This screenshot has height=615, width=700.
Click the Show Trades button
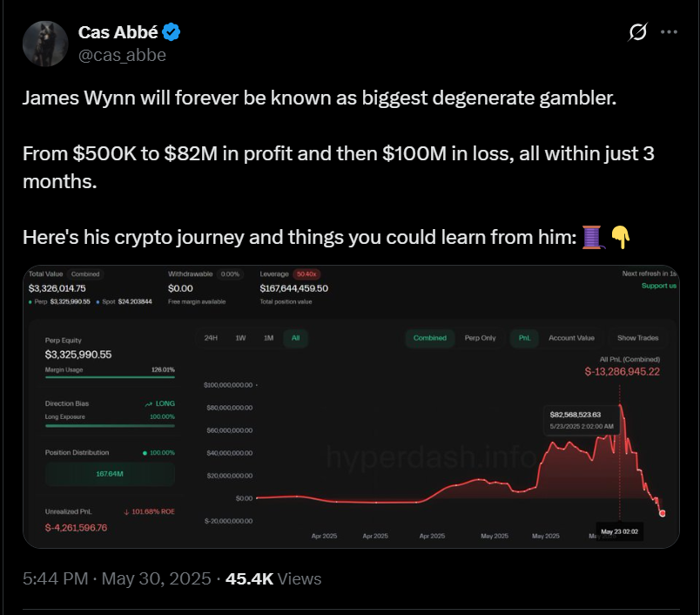(637, 338)
